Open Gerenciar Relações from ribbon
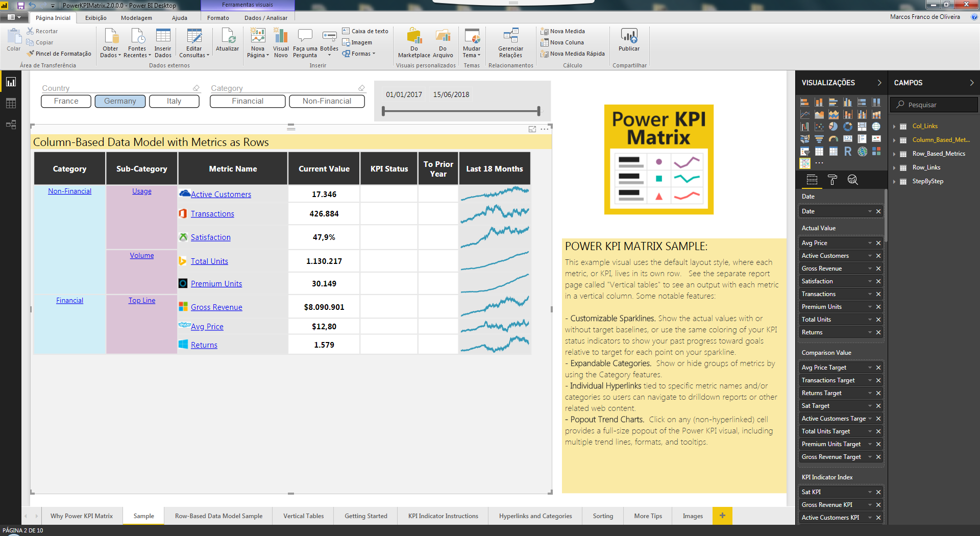 coord(510,42)
